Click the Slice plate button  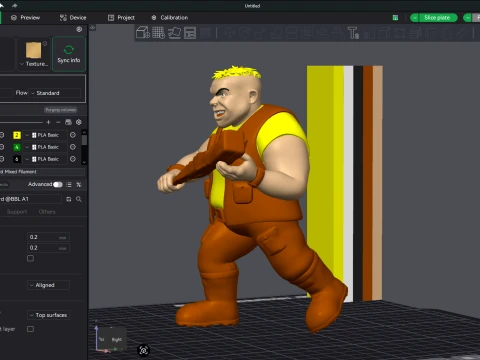(437, 18)
